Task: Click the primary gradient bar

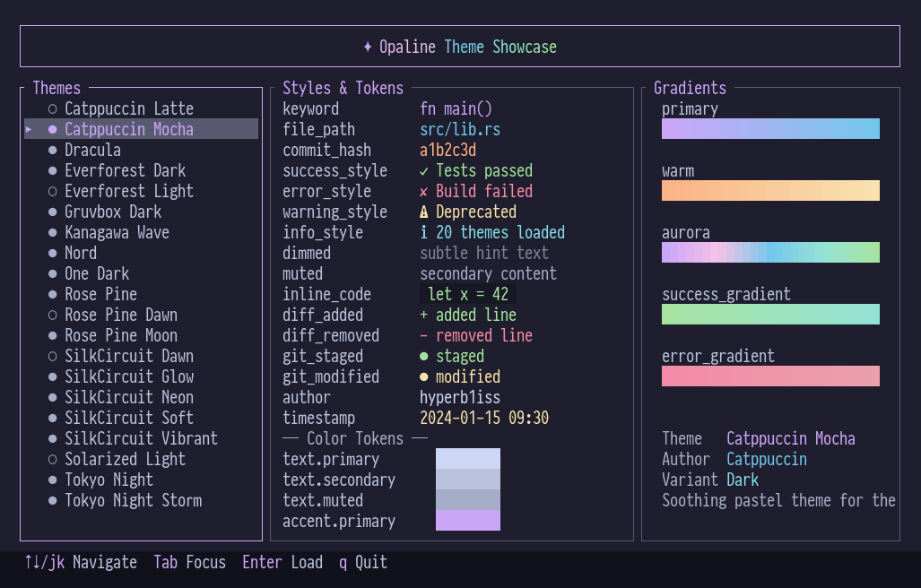Action: [x=770, y=128]
